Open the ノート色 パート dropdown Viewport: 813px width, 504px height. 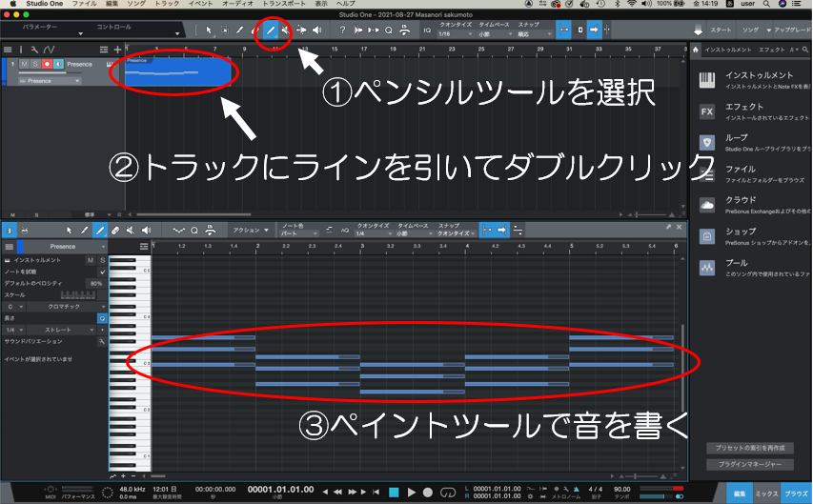coord(299,233)
